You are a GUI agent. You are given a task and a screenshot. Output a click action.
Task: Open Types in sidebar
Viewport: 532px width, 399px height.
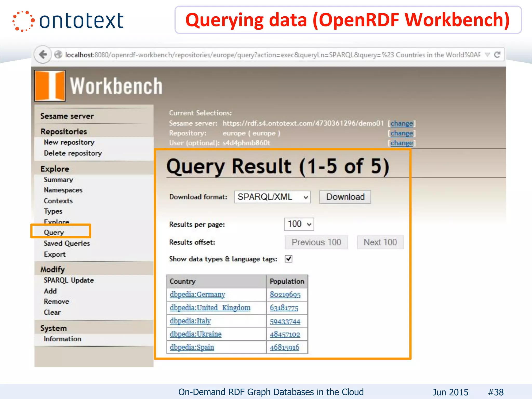point(53,211)
